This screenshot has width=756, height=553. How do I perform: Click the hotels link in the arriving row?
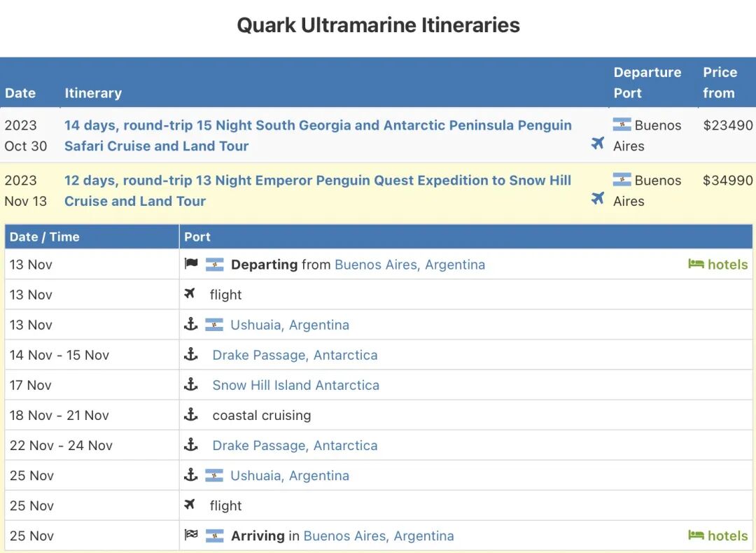point(718,535)
